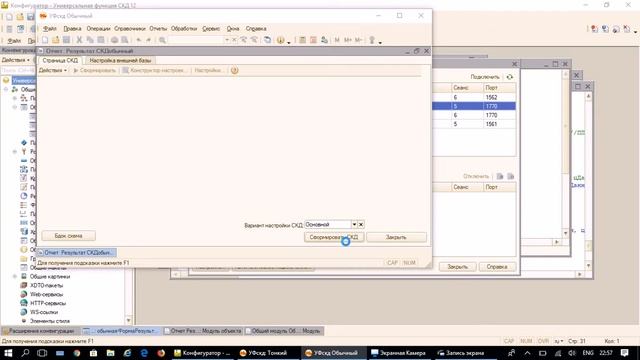Switch to the Настройка внешней базы tab

point(120,60)
